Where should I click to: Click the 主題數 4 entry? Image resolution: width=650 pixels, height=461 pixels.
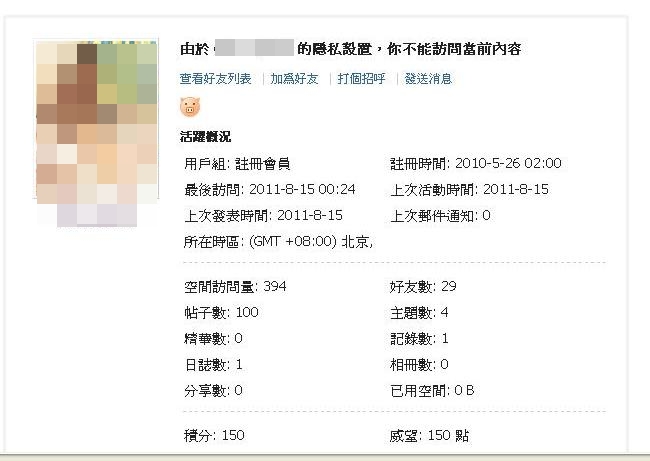click(x=419, y=313)
